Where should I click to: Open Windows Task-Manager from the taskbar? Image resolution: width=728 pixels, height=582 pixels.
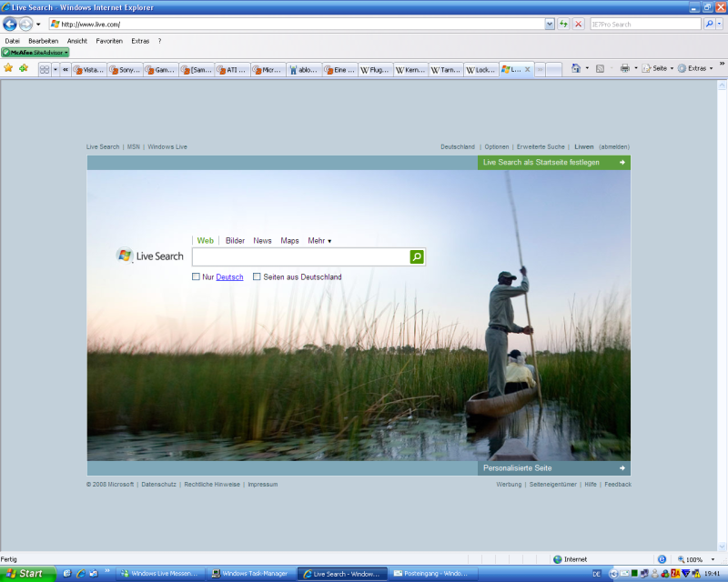pos(251,574)
